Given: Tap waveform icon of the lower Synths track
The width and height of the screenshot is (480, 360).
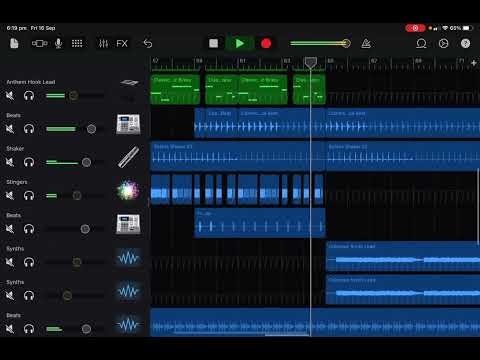Looking at the screenshot, I should click(128, 291).
